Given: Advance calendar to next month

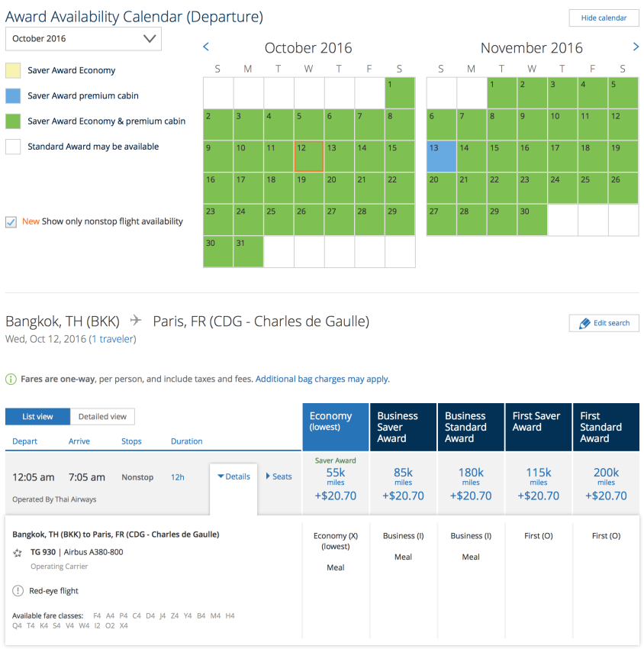Looking at the screenshot, I should tap(636, 47).
